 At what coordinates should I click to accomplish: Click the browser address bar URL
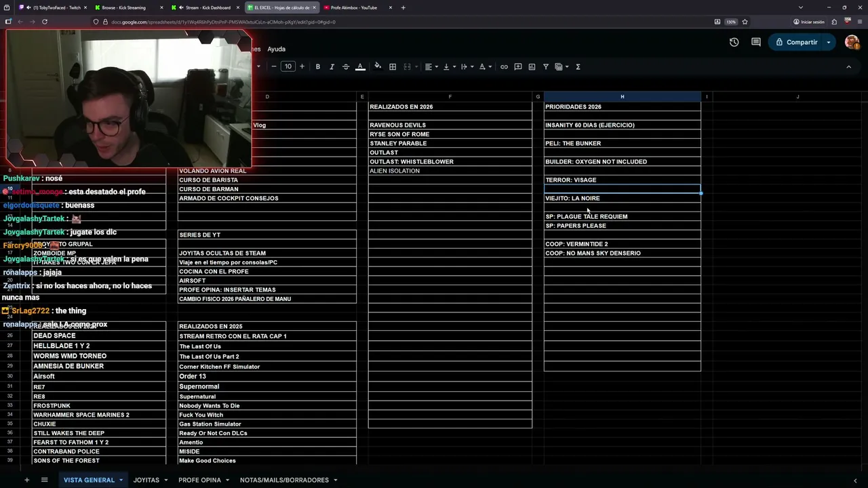(223, 22)
